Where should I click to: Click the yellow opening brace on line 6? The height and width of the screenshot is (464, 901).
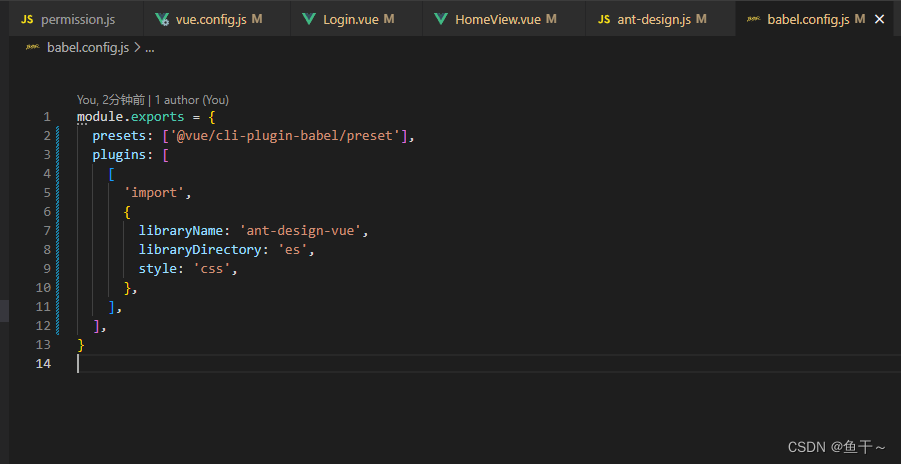(x=127, y=212)
